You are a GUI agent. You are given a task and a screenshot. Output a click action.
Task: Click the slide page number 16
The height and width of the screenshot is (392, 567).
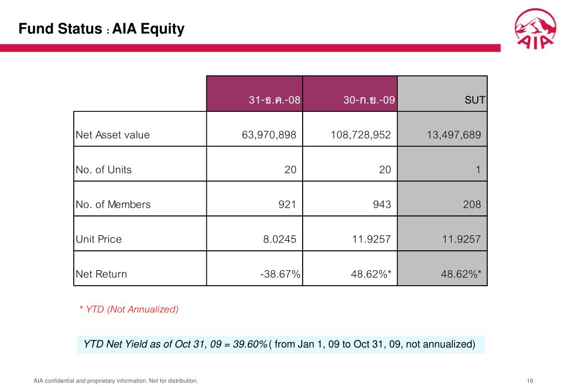coord(530,381)
